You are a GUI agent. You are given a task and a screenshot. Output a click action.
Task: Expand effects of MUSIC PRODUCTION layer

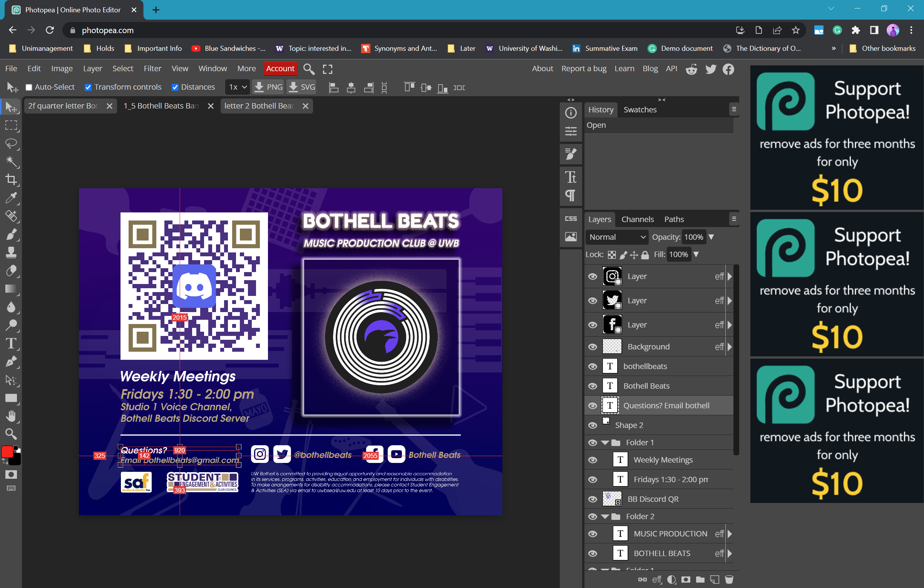pyautogui.click(x=730, y=534)
